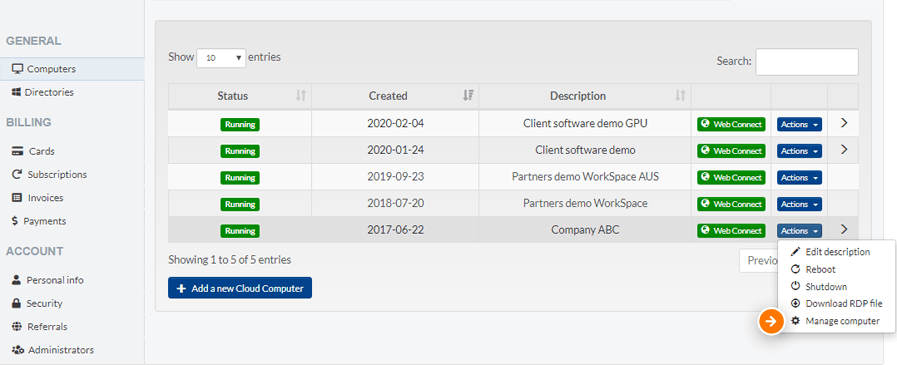This screenshot has width=897, height=365.
Task: Expand row details for Company ABC
Action: [x=844, y=229]
